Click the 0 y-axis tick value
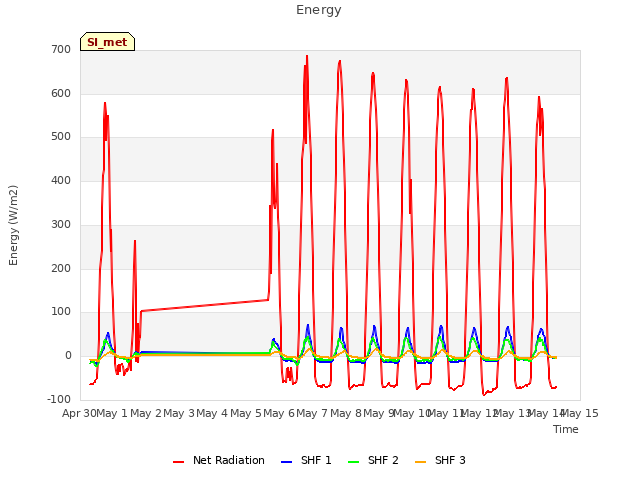The image size is (640, 480). coord(68,356)
